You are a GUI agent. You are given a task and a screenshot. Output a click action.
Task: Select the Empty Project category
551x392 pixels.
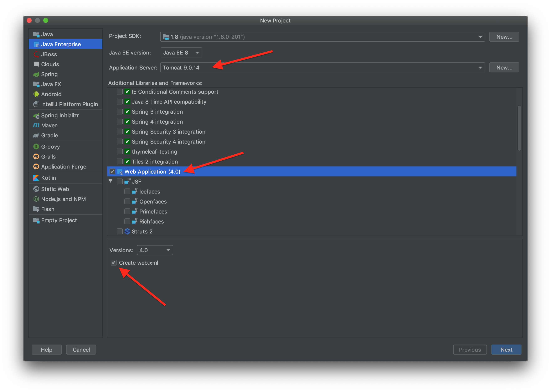click(59, 220)
